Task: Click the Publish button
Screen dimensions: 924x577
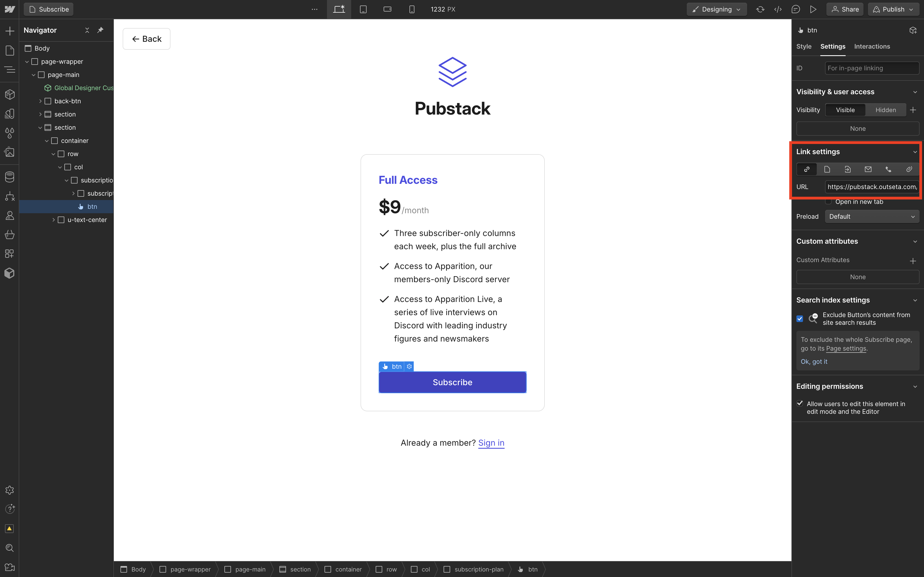Action: [x=893, y=9]
